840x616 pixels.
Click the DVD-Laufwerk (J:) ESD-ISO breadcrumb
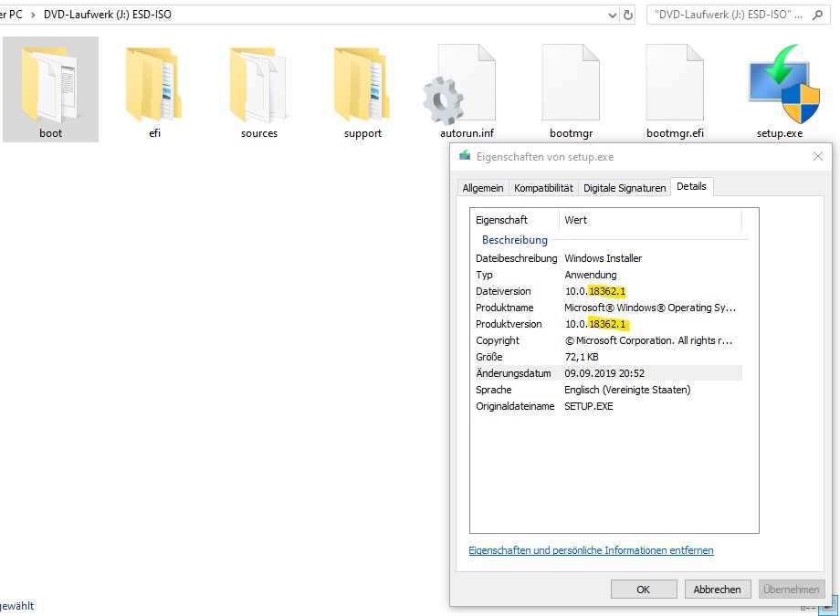108,15
